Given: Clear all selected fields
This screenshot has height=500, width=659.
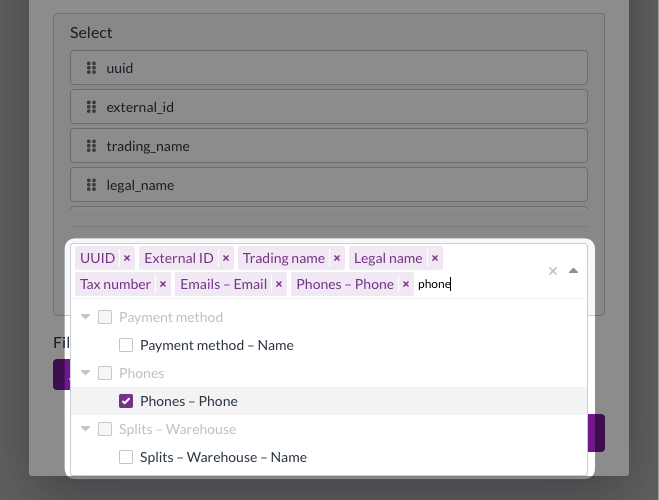Looking at the screenshot, I should point(553,271).
